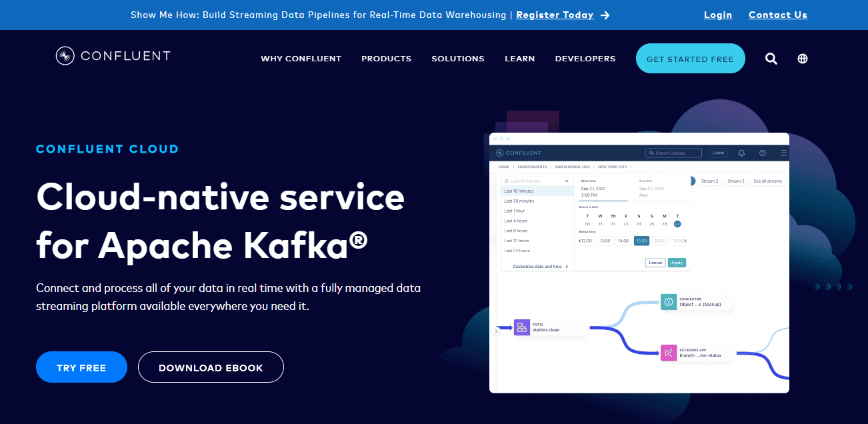Click the Stream Catalog search field

click(673, 153)
